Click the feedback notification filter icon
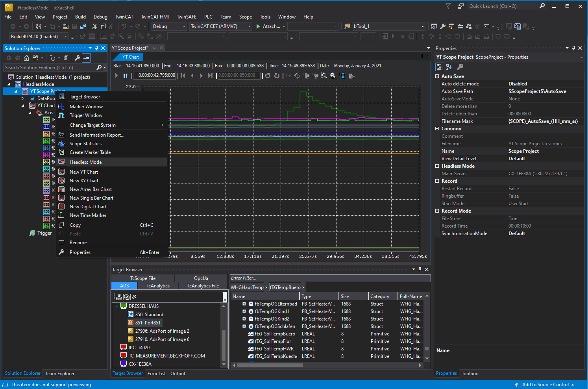The width and height of the screenshot is (588, 389). click(x=448, y=6)
